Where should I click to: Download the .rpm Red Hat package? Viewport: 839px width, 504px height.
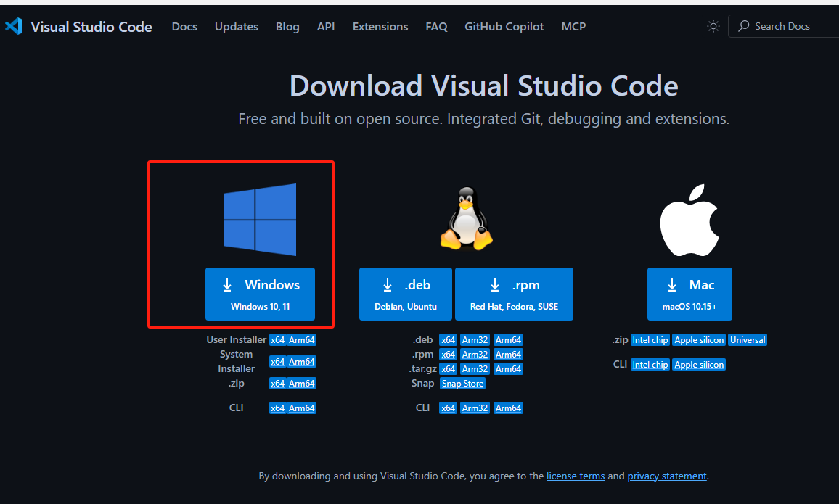pos(514,294)
